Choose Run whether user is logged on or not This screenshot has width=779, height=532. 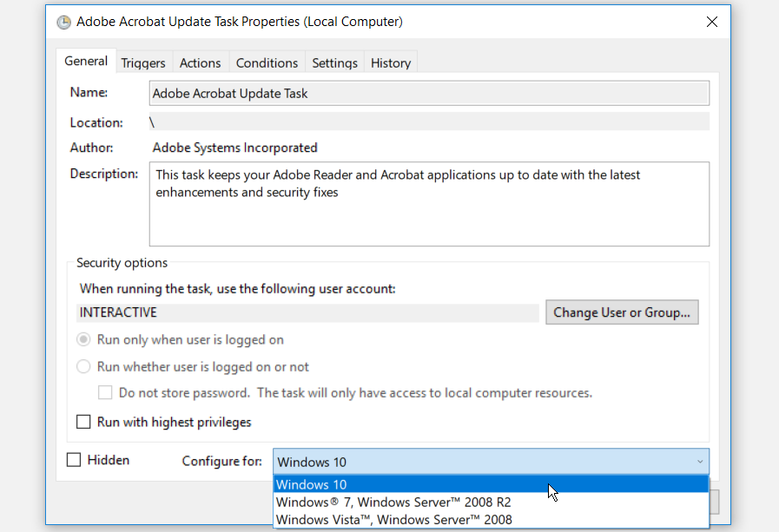[84, 367]
